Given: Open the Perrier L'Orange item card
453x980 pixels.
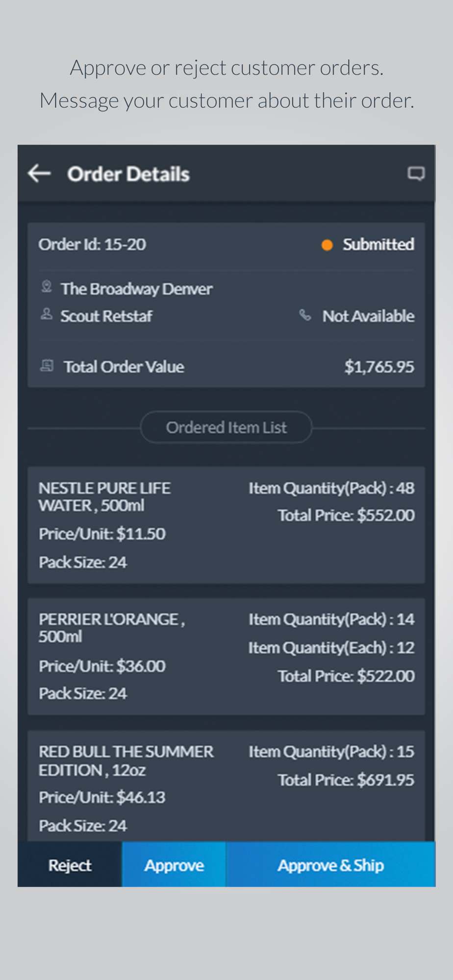Looking at the screenshot, I should pos(226,657).
